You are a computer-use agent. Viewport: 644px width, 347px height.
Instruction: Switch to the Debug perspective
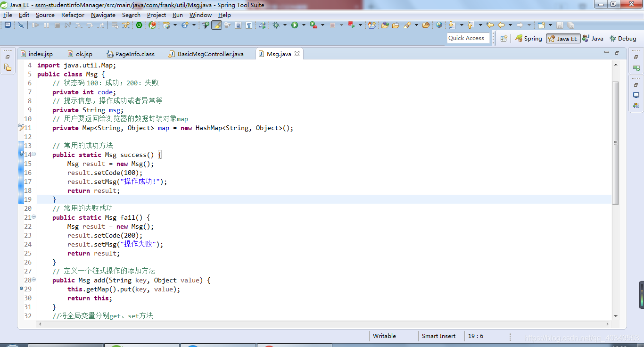(x=622, y=39)
